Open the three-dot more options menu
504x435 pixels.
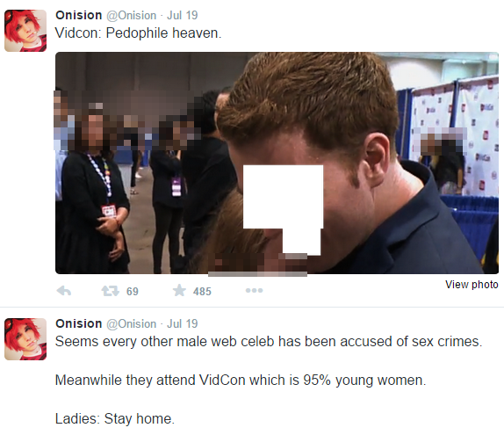254,291
